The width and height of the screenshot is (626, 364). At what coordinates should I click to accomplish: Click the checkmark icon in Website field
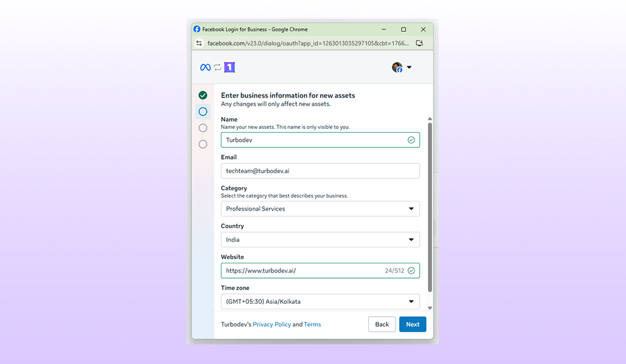tap(411, 271)
